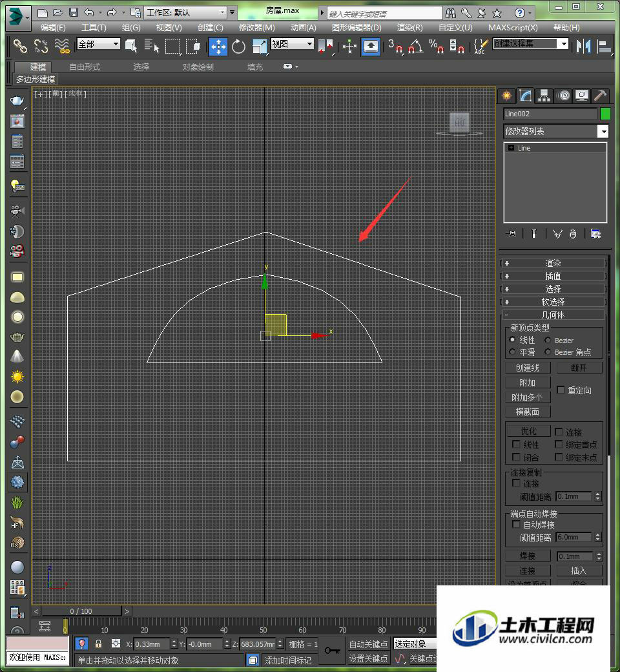The image size is (620, 672).
Task: Click the teapot icon in the left toolbar
Action: (17, 101)
